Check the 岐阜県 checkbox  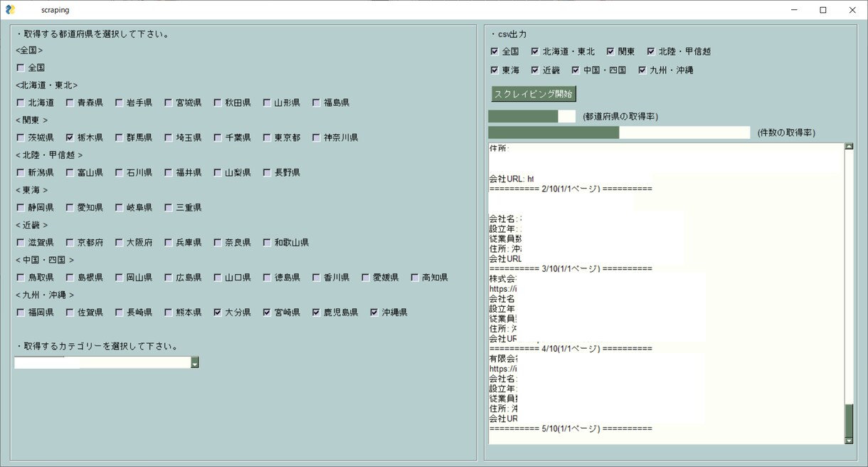point(119,207)
